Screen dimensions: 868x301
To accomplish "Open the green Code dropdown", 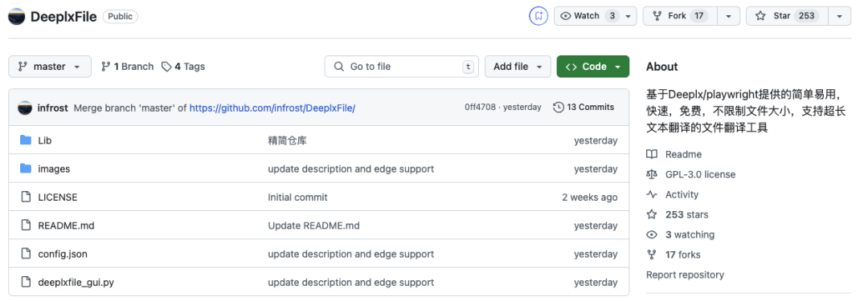I will click(593, 67).
